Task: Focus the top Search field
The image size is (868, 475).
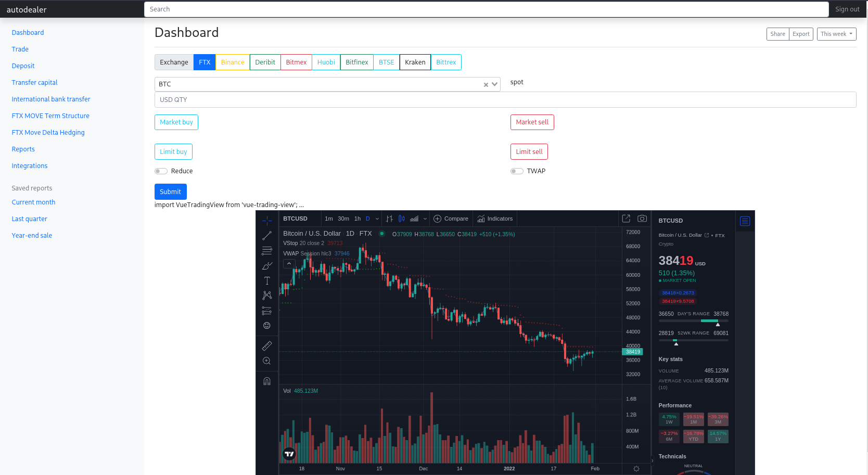Action: 486,9
